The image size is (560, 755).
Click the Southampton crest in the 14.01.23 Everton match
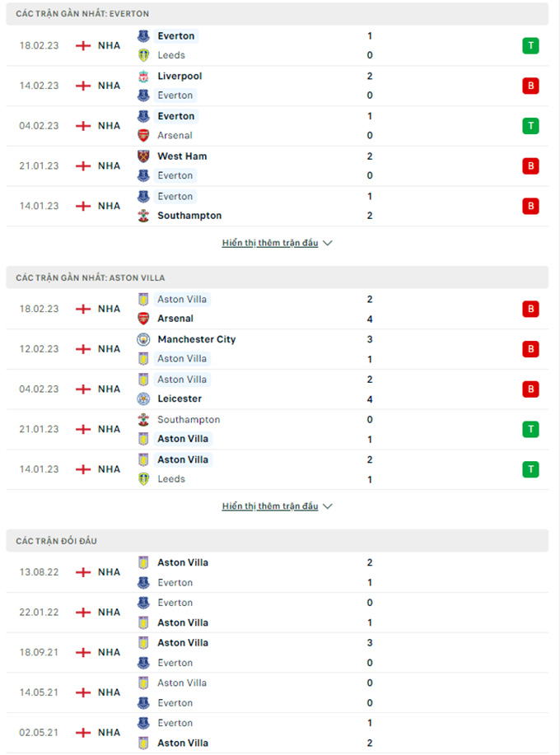pyautogui.click(x=143, y=216)
